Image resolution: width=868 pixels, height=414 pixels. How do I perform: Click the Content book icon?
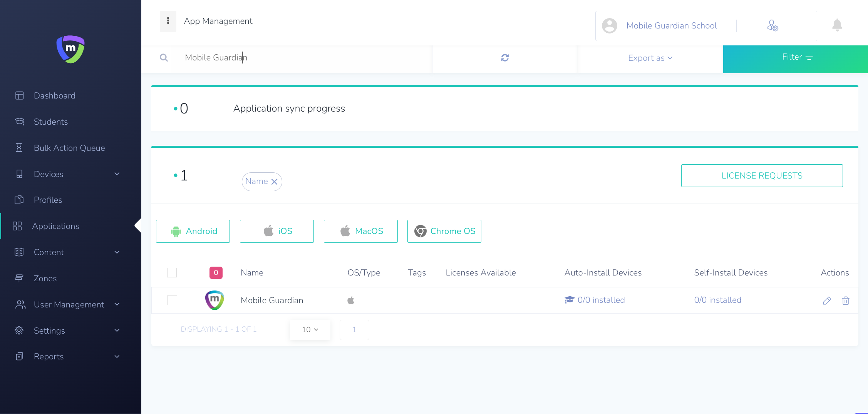(19, 252)
